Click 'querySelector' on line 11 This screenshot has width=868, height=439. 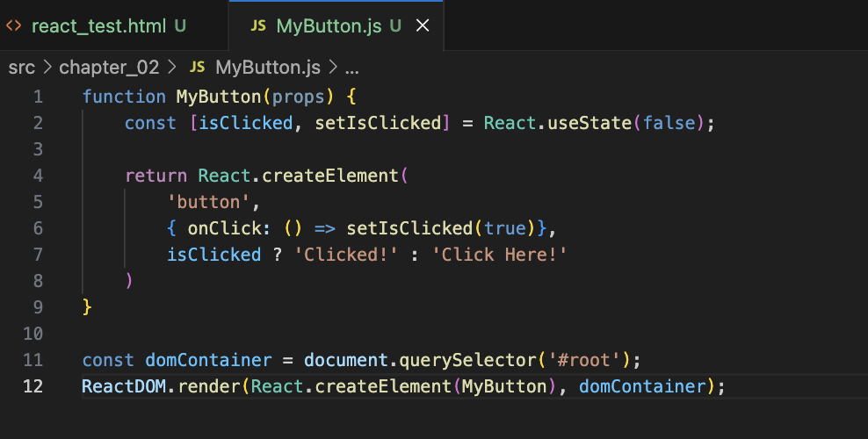tap(467, 360)
